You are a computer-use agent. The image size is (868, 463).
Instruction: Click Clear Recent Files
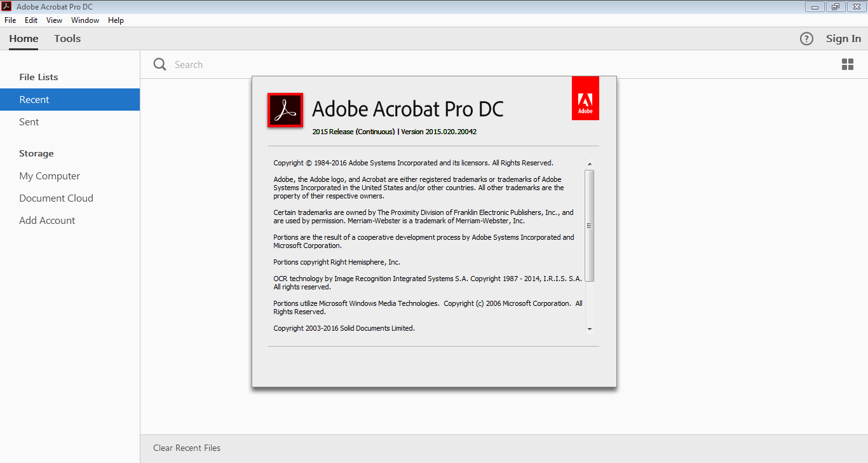187,448
